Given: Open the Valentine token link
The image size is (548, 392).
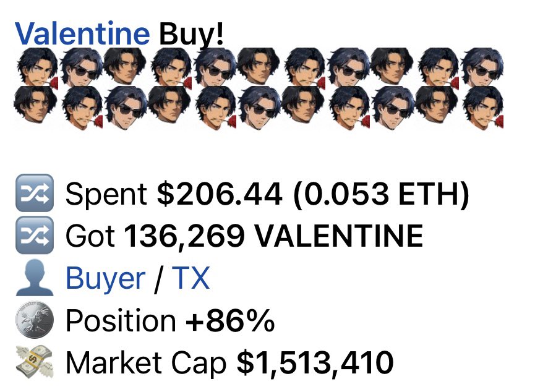Looking at the screenshot, I should tap(82, 33).
